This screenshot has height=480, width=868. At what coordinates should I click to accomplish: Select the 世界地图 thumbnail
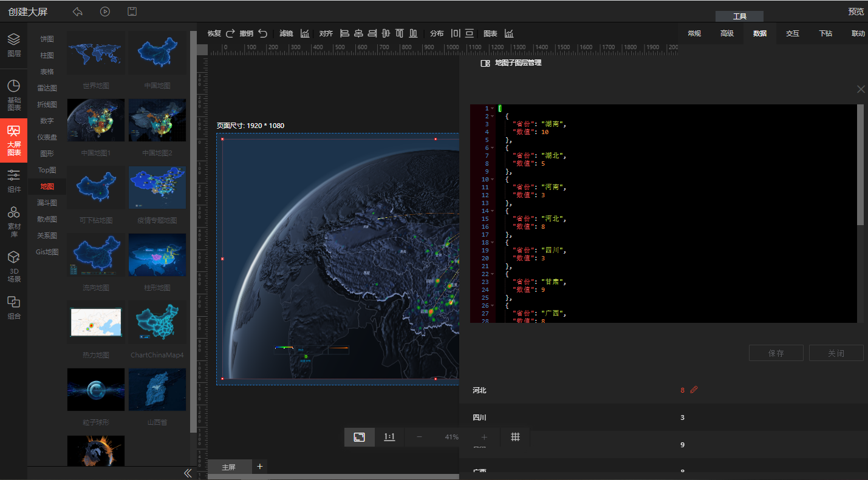coord(96,53)
